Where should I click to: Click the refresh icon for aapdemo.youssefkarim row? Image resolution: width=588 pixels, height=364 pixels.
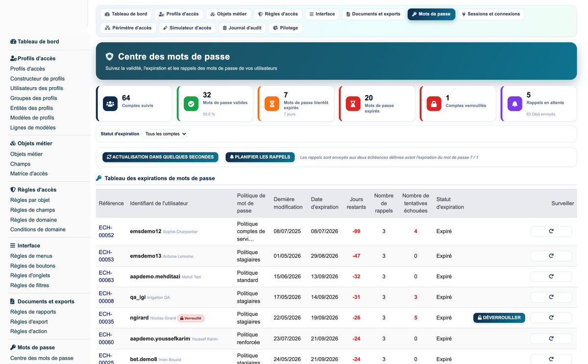pyautogui.click(x=551, y=338)
